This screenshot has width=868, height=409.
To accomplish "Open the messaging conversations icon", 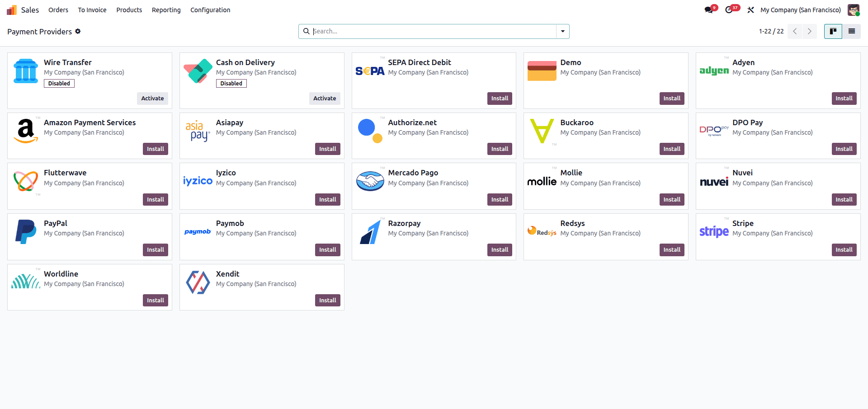I will click(709, 9).
